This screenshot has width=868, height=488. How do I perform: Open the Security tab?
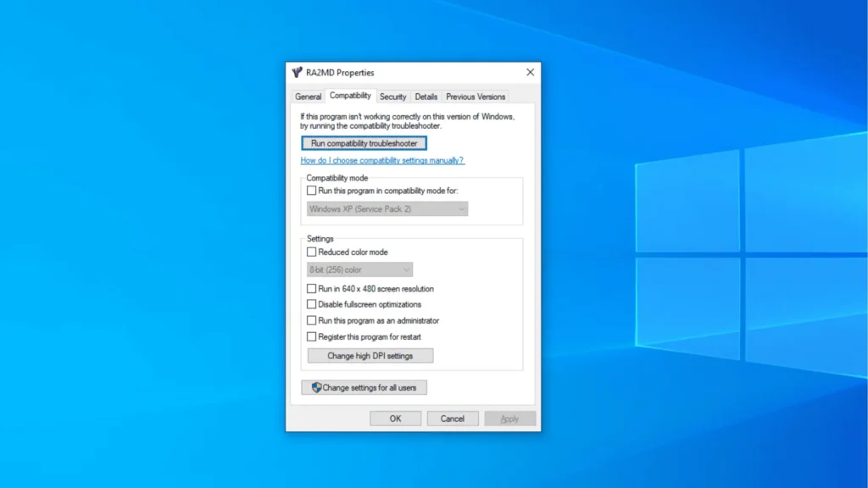pos(392,97)
